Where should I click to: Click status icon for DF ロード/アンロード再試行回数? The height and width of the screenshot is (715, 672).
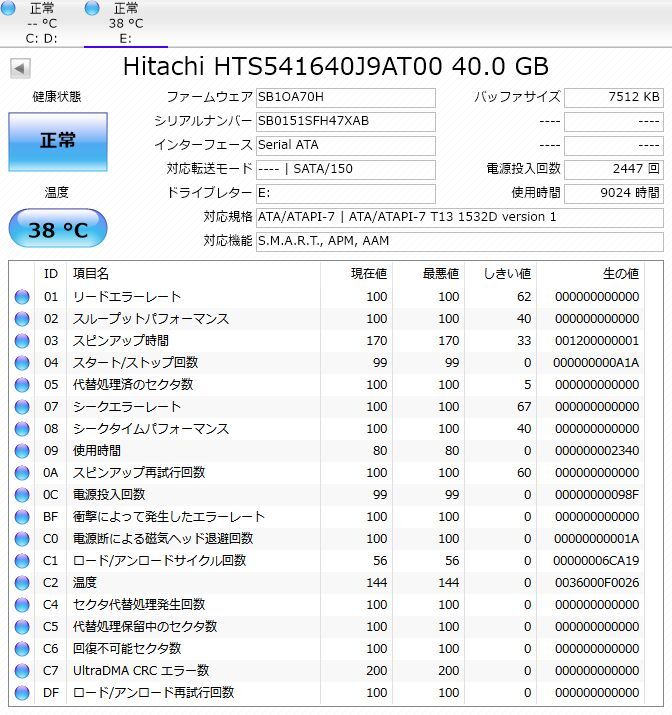pos(22,693)
